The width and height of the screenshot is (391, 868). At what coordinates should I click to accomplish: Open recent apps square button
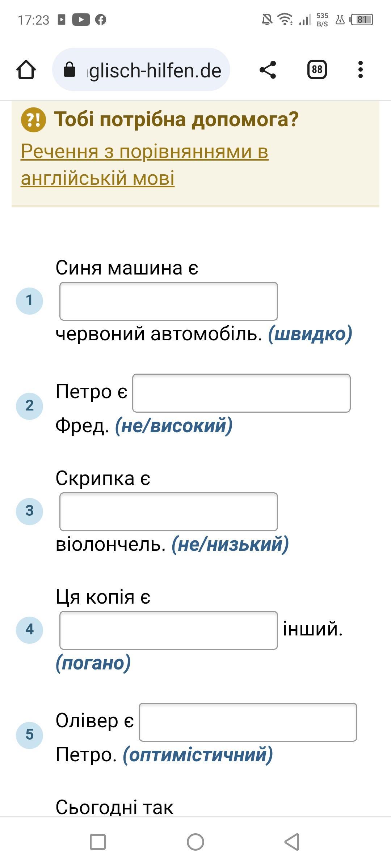[x=98, y=842]
